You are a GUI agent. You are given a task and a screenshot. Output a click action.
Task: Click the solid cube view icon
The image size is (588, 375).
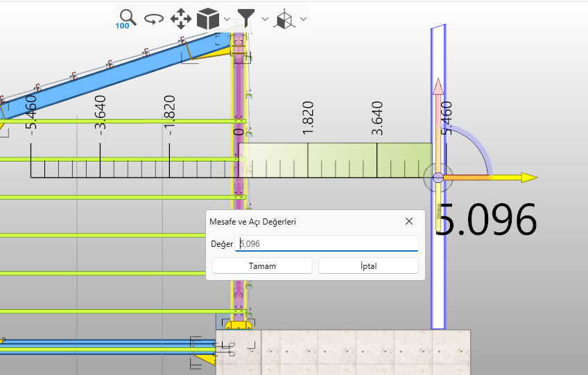208,19
